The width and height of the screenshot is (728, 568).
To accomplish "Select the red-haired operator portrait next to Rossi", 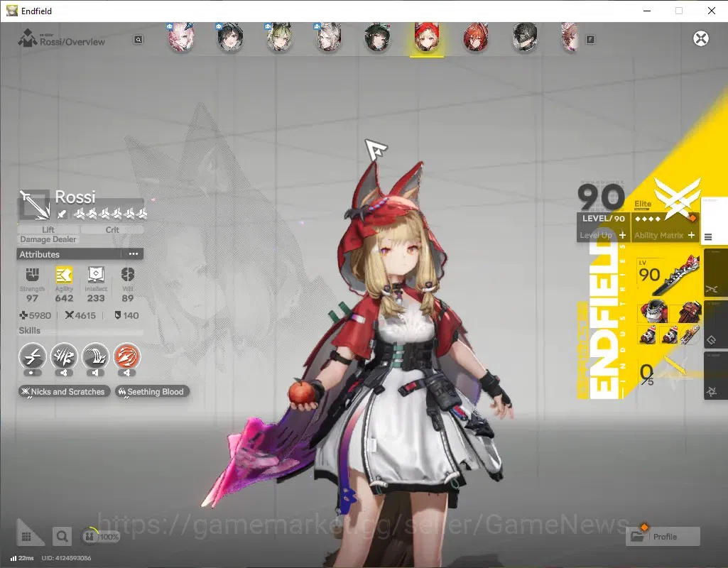I will 475,37.
